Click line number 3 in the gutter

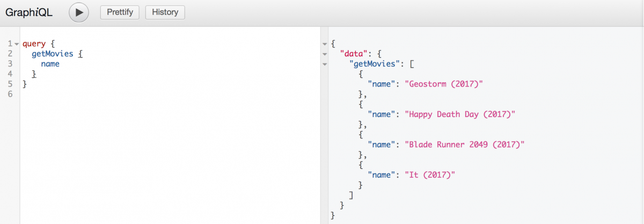[x=10, y=64]
